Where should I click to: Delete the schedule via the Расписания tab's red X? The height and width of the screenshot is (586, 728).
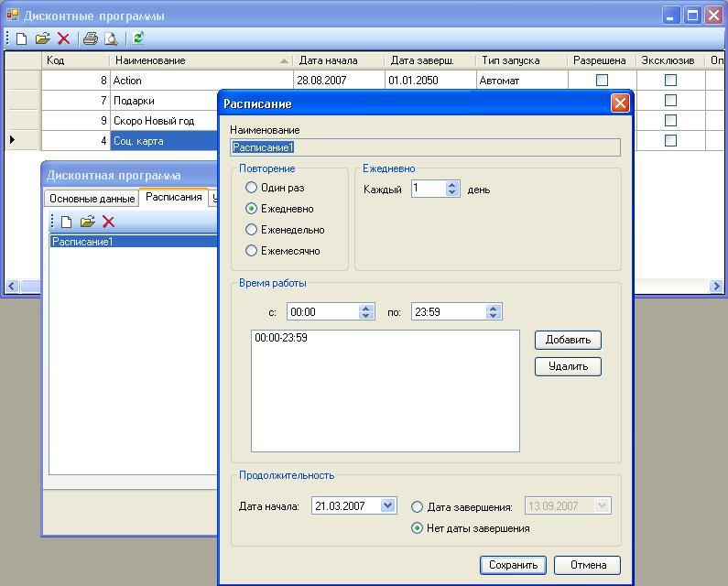[108, 222]
